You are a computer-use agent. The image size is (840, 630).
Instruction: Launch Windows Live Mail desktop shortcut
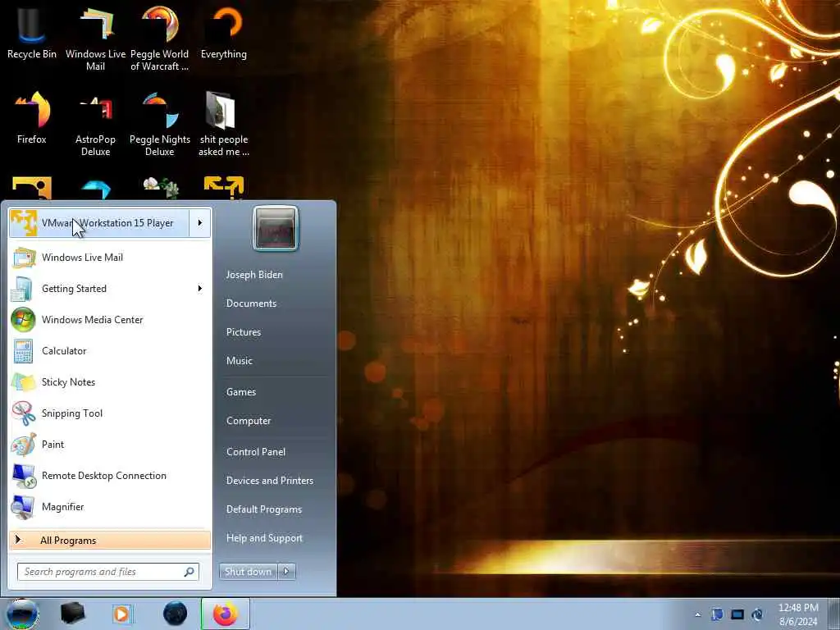pos(95,39)
